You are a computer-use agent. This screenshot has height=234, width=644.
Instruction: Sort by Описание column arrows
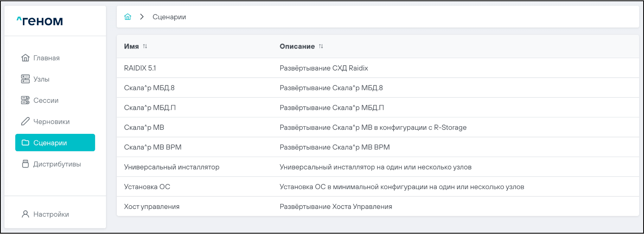pyautogui.click(x=321, y=46)
